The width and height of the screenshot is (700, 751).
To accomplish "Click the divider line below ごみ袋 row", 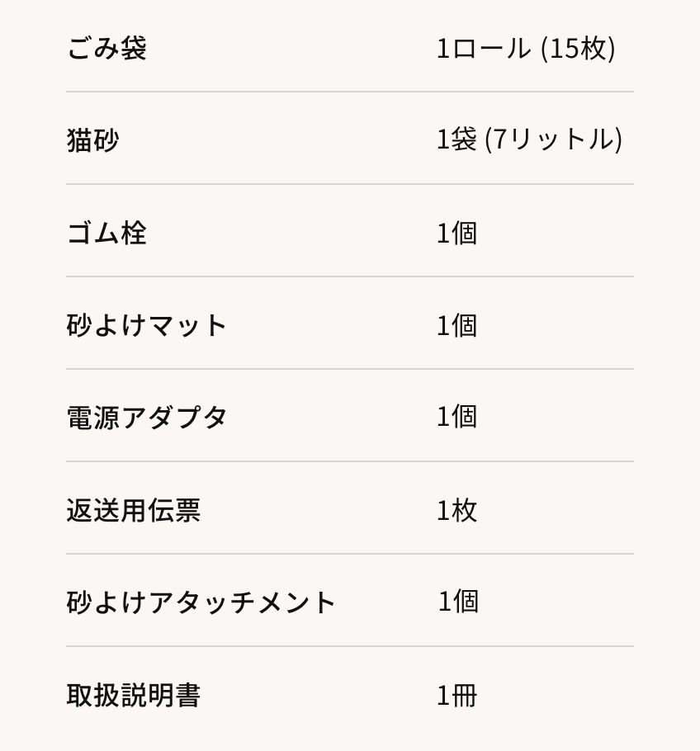I will tap(350, 92).
